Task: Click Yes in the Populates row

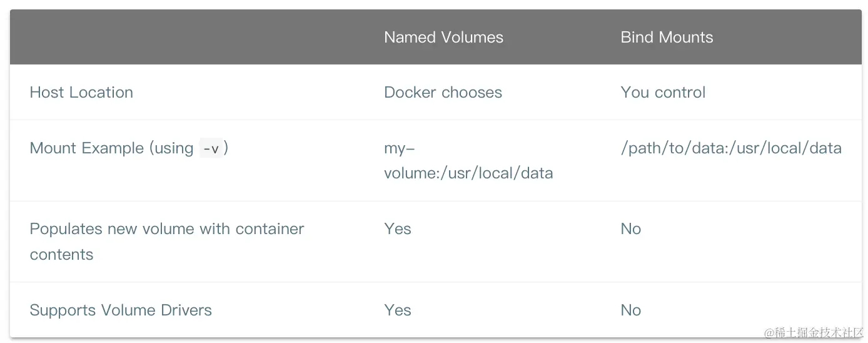Action: coord(398,229)
